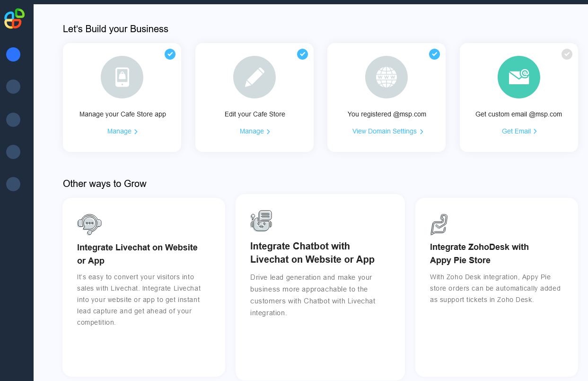This screenshot has height=381, width=588.
Task: Click the www globe domain icon
Action: tap(386, 77)
